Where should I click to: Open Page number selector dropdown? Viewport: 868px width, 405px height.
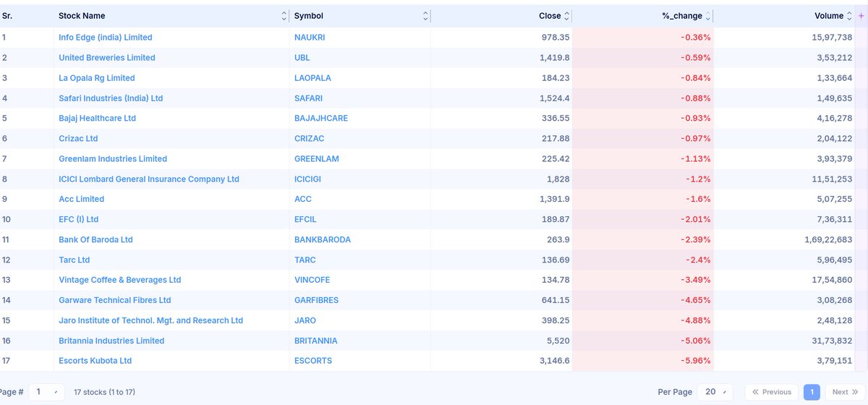[x=47, y=392]
